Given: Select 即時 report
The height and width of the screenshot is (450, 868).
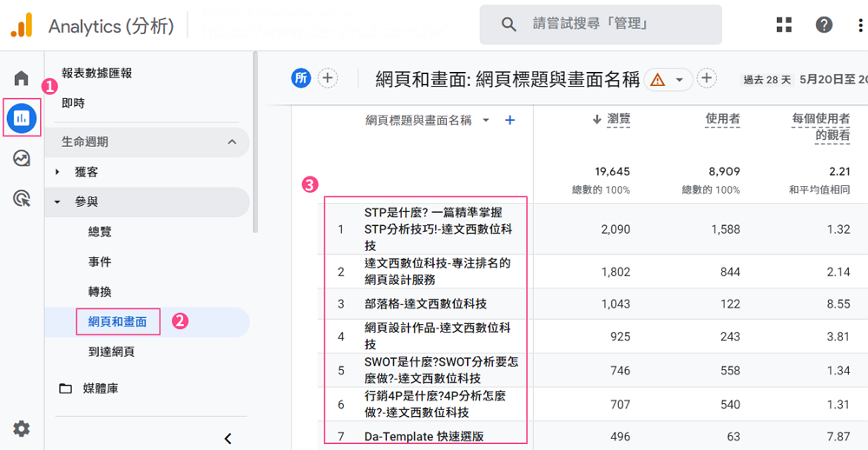Looking at the screenshot, I should tap(73, 103).
